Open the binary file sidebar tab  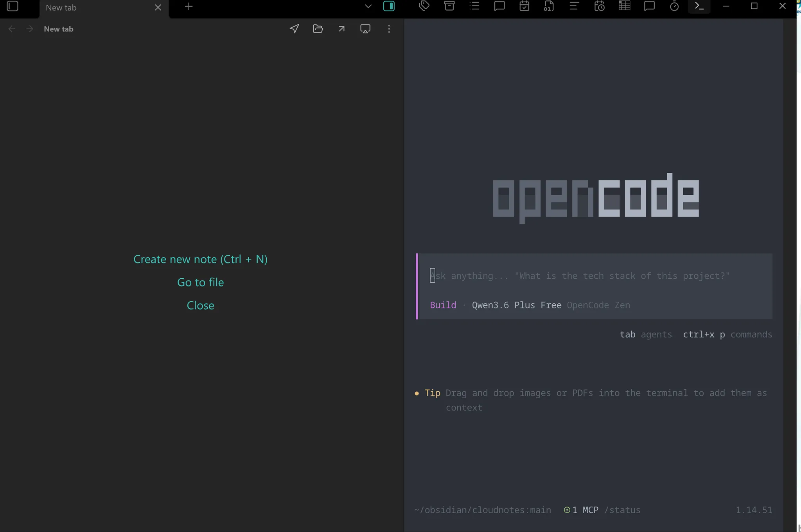549,6
